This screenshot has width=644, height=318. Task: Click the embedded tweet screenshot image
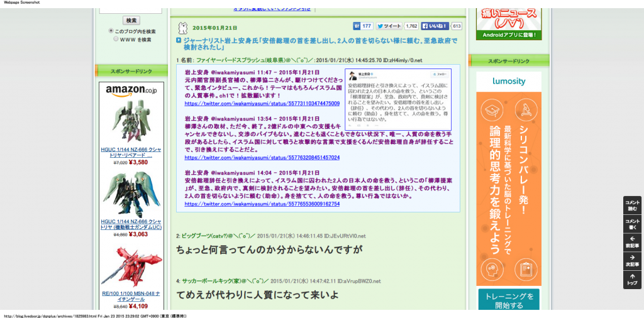click(398, 99)
